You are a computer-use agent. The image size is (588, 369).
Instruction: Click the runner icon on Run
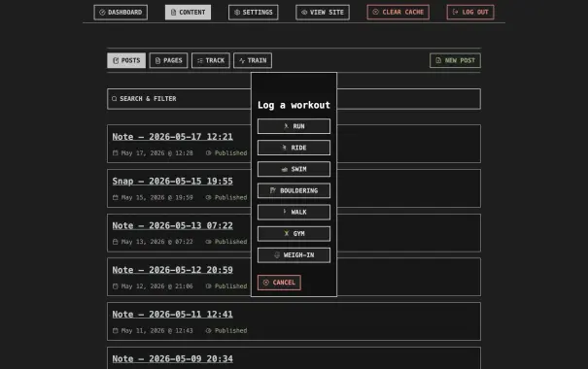[x=286, y=126]
